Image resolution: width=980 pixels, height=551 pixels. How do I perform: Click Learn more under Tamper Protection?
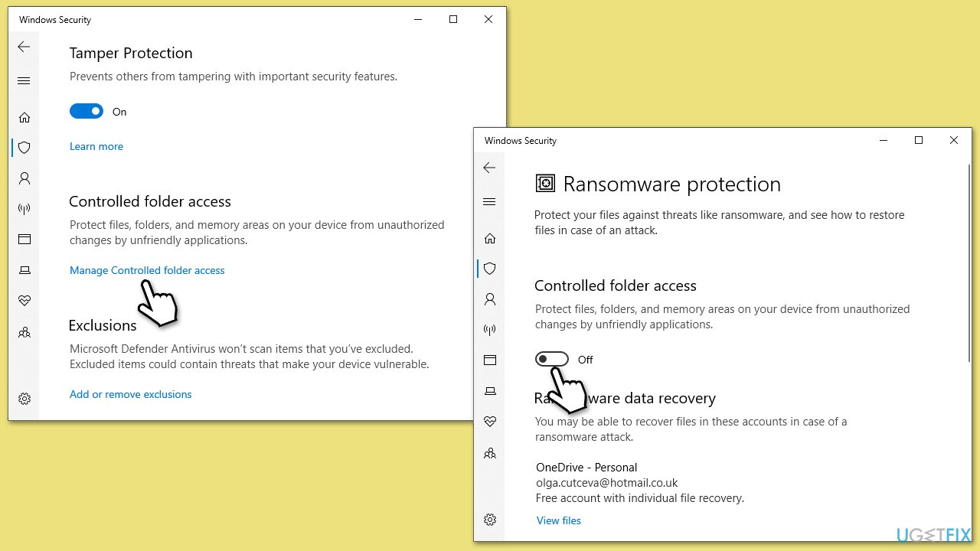(96, 146)
